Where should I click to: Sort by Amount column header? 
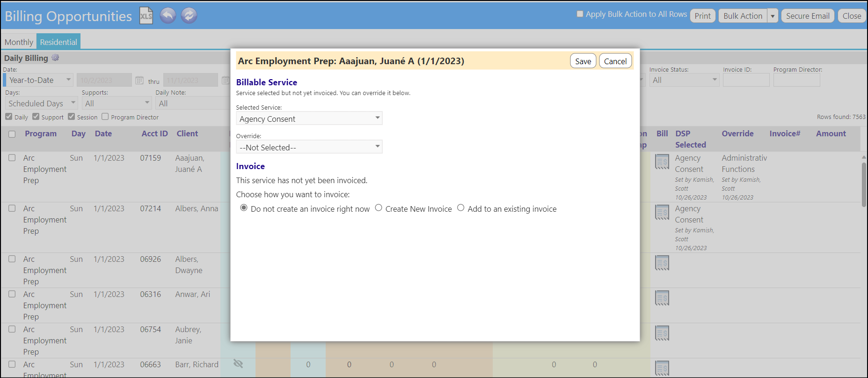coord(831,133)
